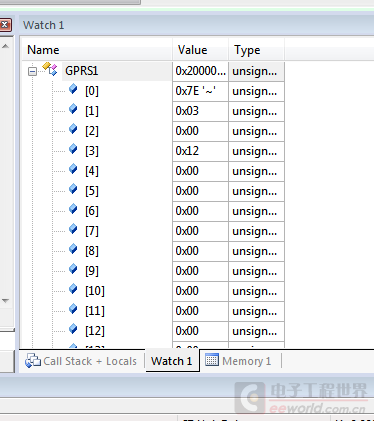Select array element [10] name

[95, 291]
